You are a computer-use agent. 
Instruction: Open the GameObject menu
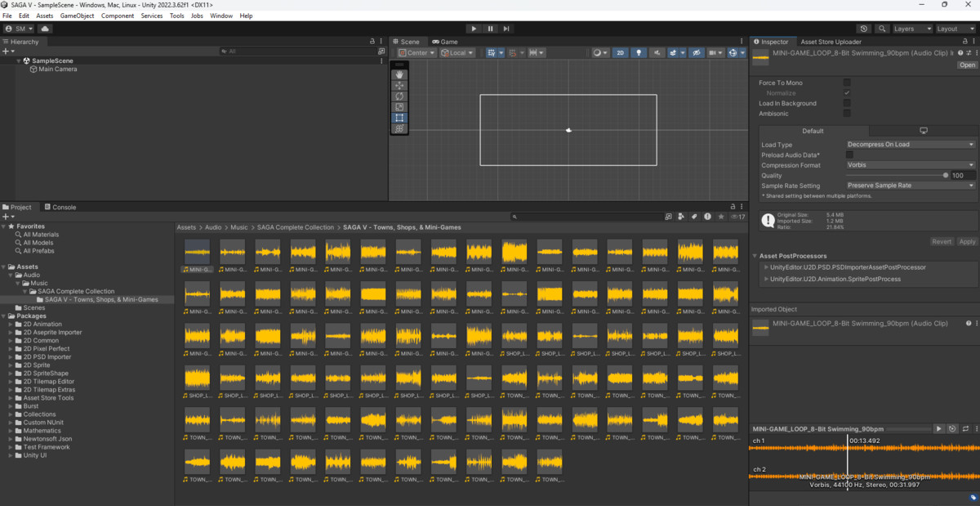[77, 16]
